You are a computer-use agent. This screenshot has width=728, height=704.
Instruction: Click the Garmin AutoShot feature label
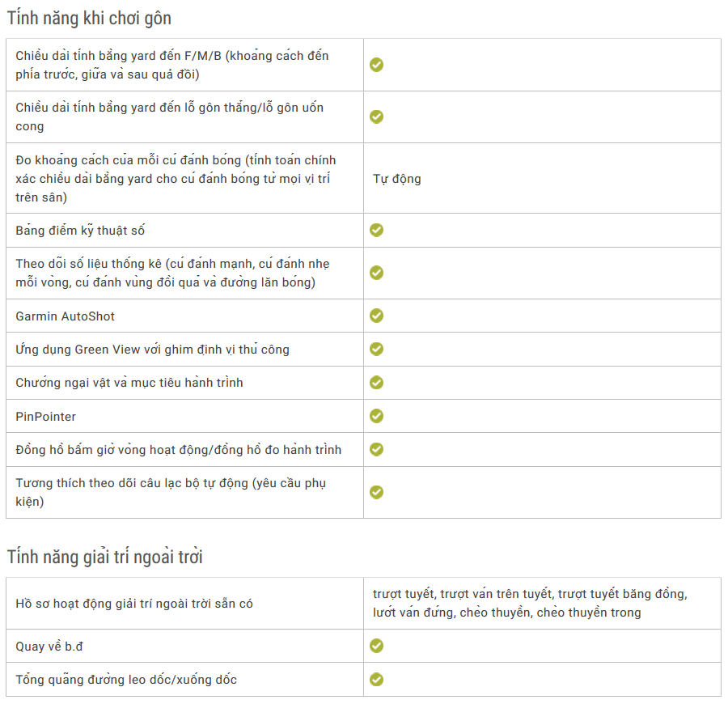pos(66,316)
